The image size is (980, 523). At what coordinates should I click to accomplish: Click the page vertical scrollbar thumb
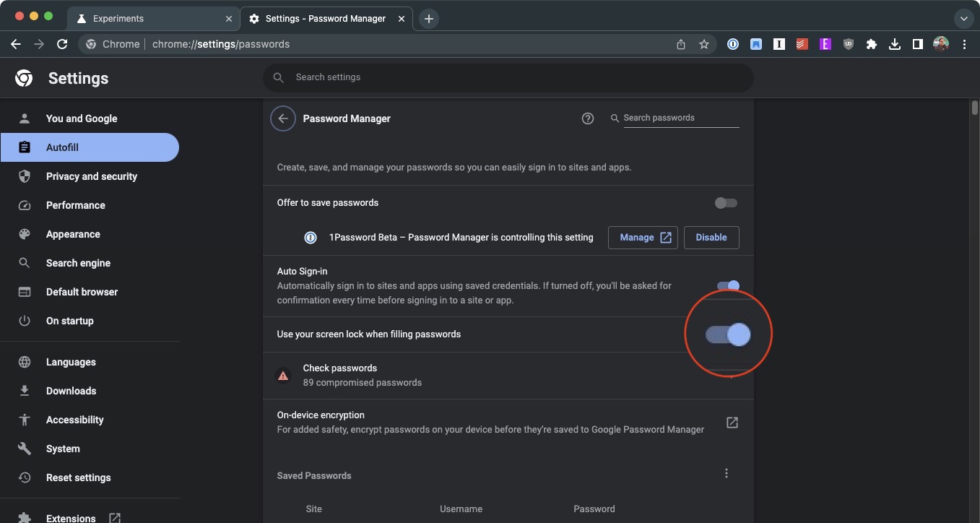pos(975,108)
